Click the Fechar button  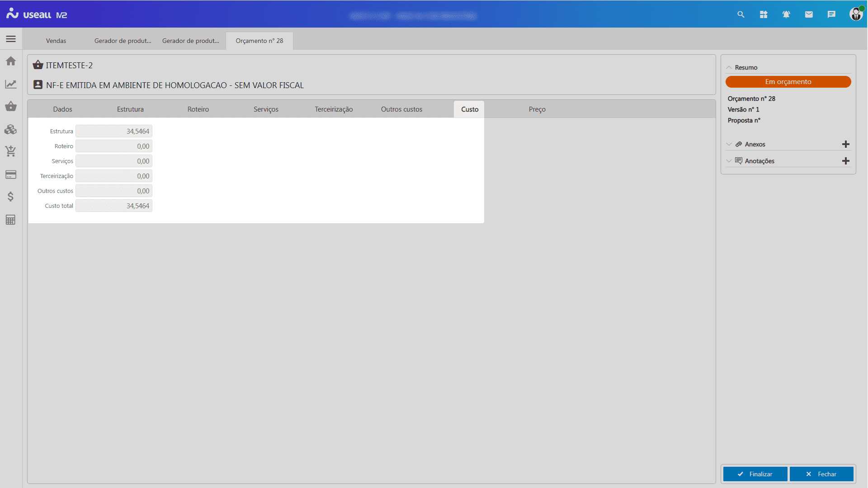[x=821, y=474]
